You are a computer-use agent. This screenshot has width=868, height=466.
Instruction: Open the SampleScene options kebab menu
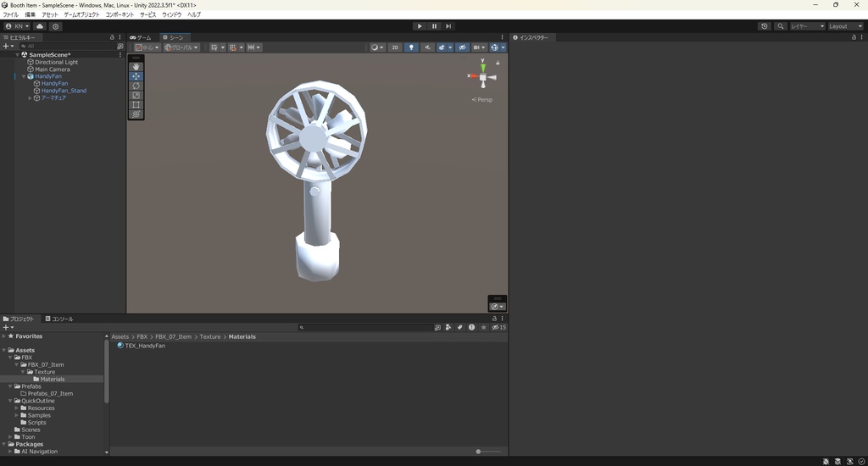tap(120, 55)
